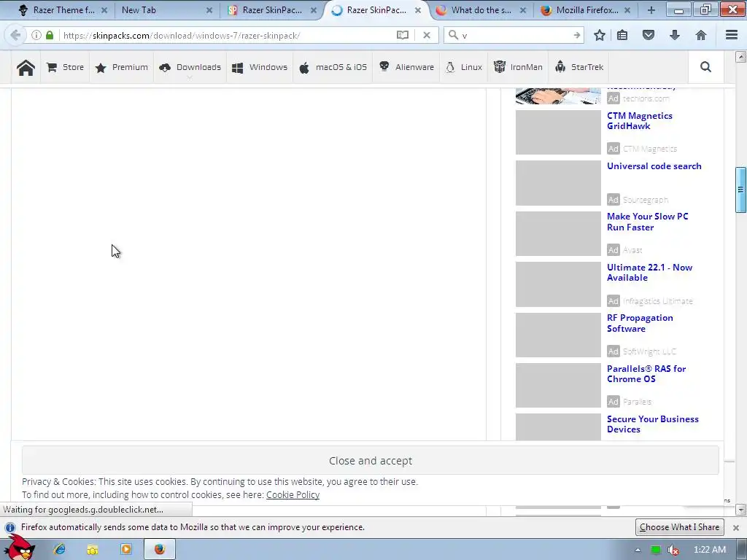Viewport: 747px width, 560px height.
Task: Switch to the New Tab tab
Action: [139, 10]
